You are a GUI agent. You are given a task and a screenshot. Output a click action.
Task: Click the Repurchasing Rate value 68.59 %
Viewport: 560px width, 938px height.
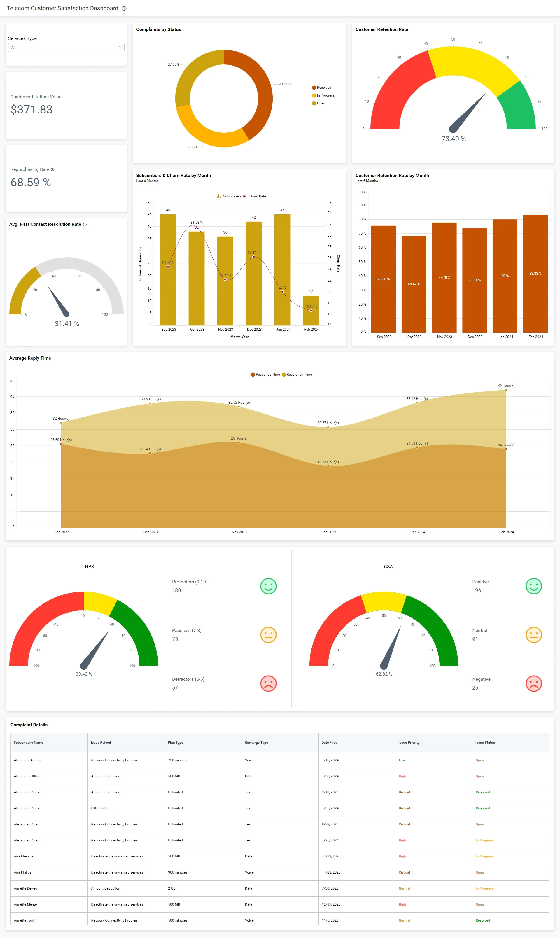(x=31, y=183)
